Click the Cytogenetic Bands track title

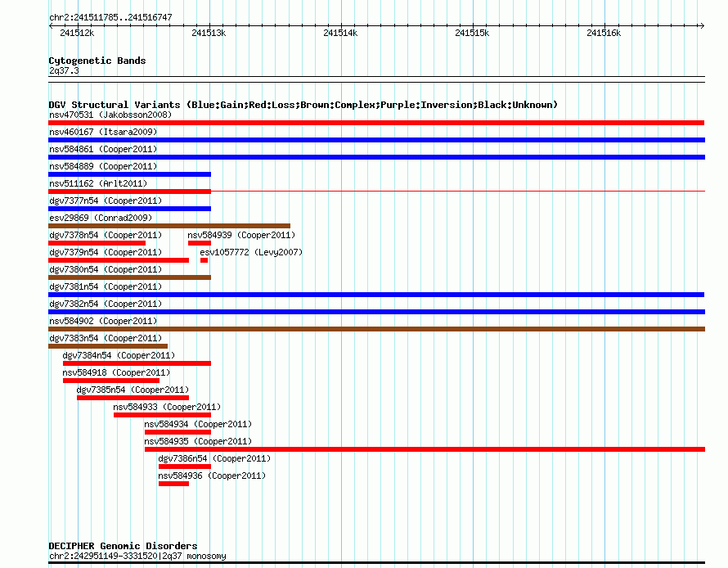(x=97, y=61)
